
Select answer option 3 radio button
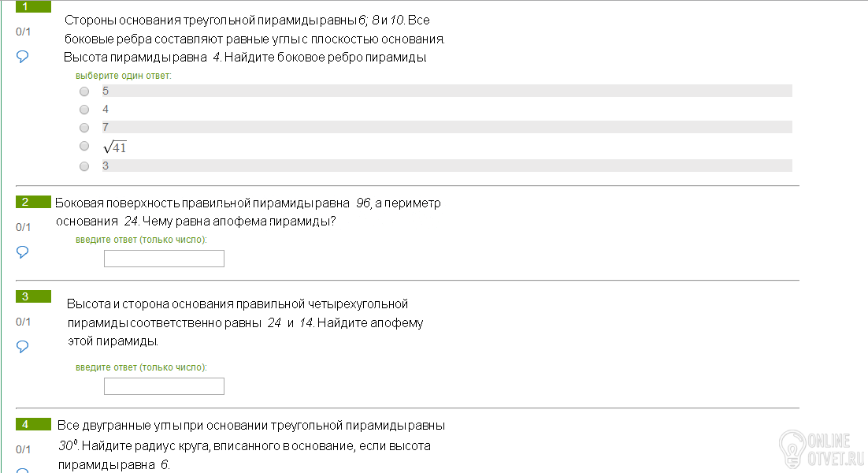coord(84,166)
